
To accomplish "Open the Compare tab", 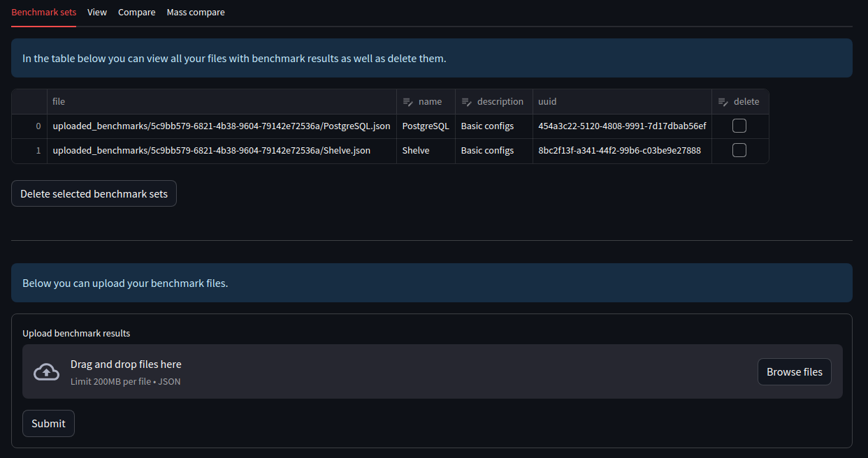I will [x=136, y=12].
